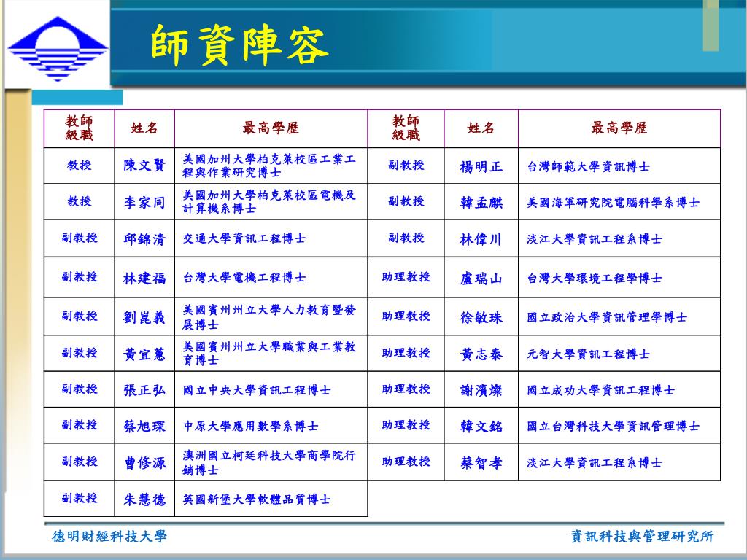Click the blue university logo emblem
Screen dimensions: 747x560
(58, 49)
